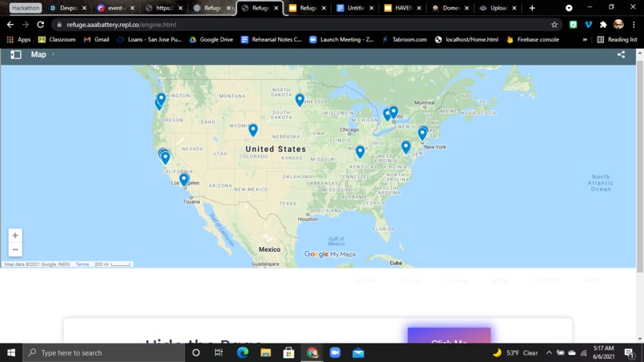Open the Tabroom.com bookmark
644x362 pixels.
click(x=404, y=39)
